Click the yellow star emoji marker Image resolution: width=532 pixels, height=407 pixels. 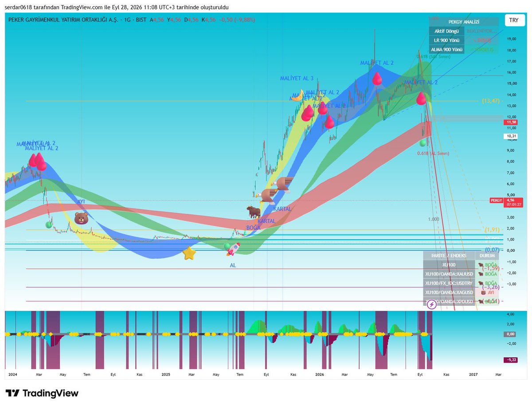[189, 254]
